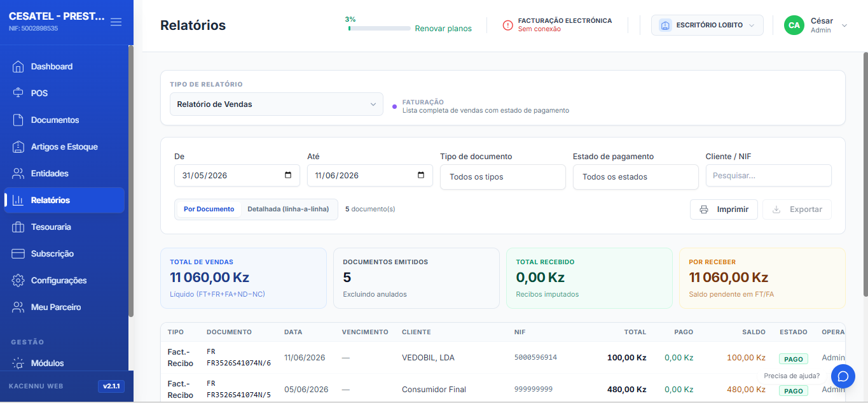
Task: Click the Exportar button
Action: point(797,209)
